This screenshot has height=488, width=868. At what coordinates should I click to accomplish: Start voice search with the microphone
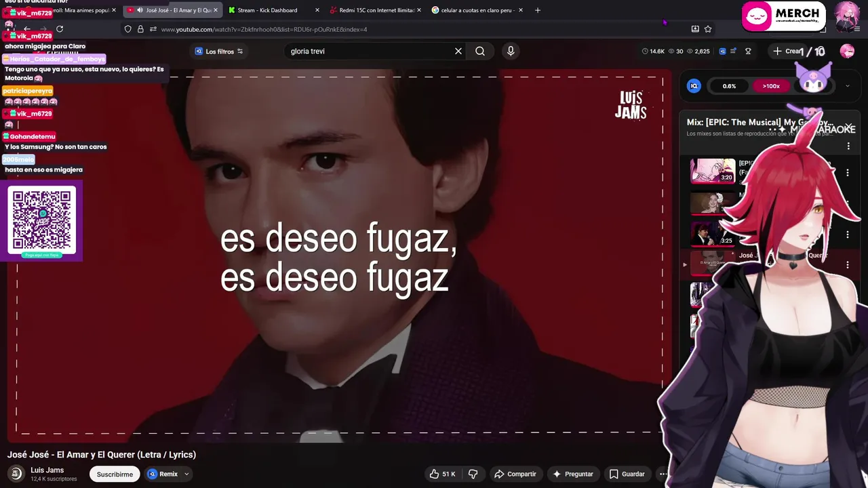tap(511, 51)
